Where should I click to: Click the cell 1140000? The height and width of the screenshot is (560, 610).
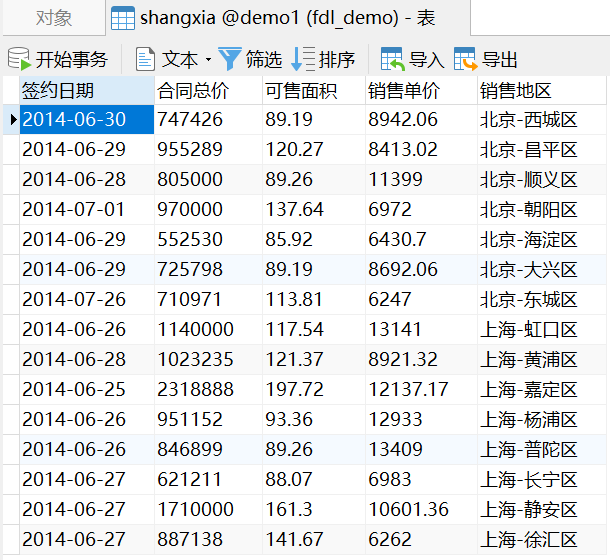209,329
